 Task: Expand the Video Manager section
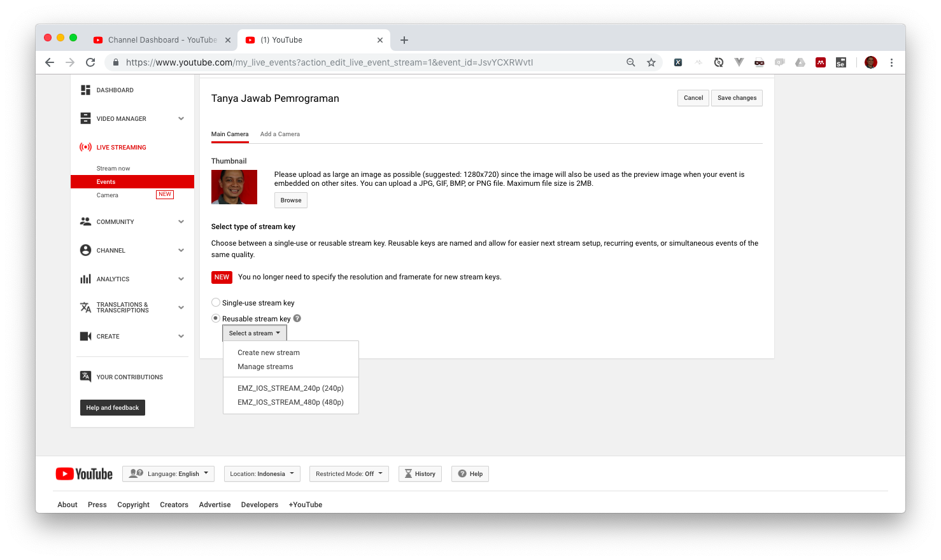click(x=181, y=119)
